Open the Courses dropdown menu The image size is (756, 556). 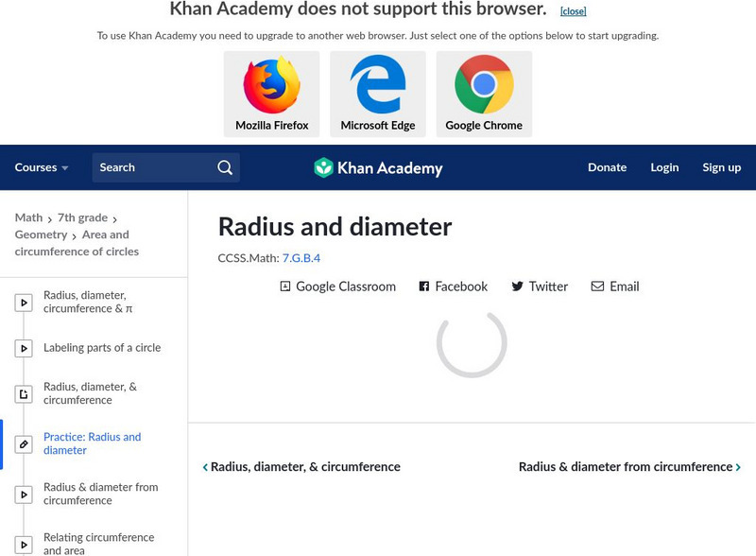click(x=42, y=167)
